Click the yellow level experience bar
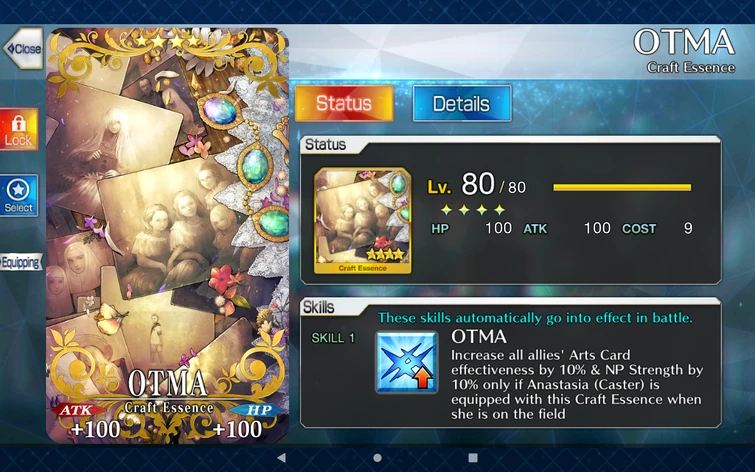755x472 pixels. 622,187
